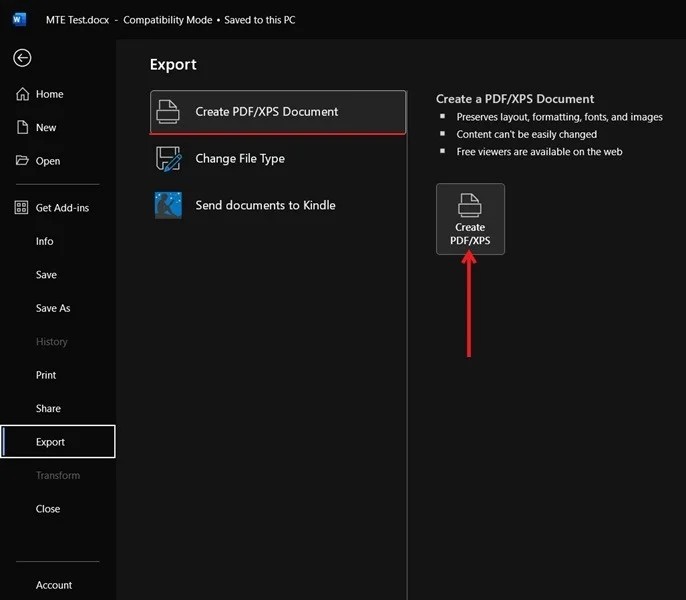Open the Save As page
This screenshot has width=686, height=600.
tap(53, 308)
